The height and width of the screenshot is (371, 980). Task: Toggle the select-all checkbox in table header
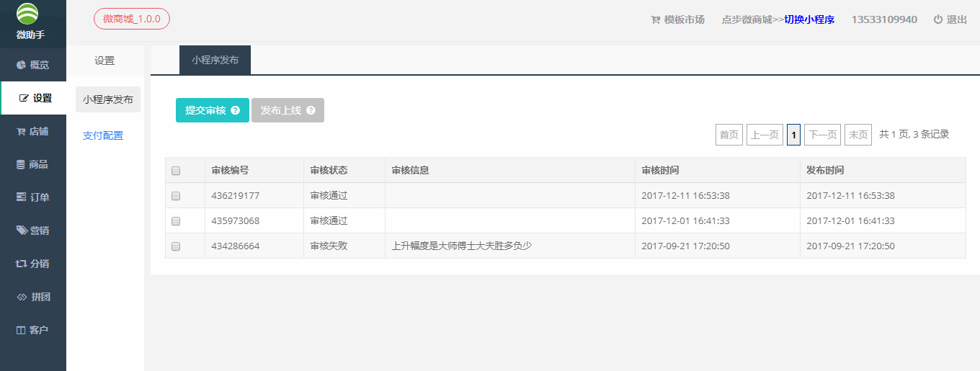coord(176,171)
